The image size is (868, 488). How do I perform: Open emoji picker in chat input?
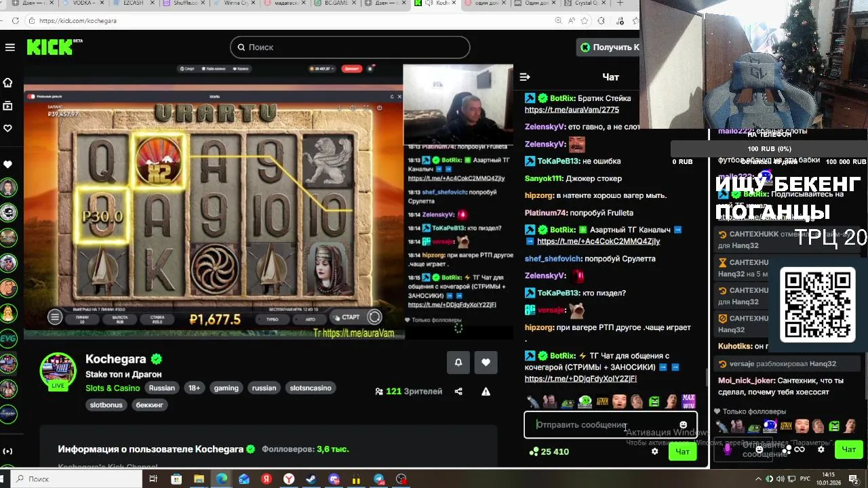[683, 425]
